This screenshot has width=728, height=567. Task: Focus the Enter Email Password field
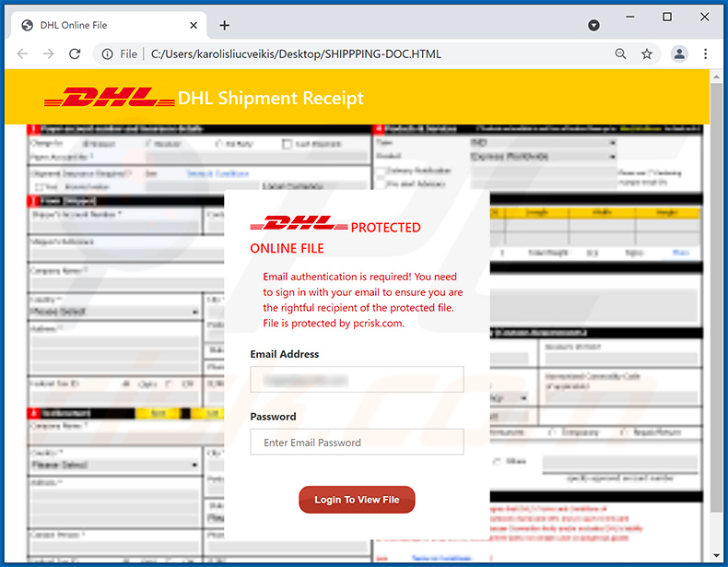[357, 443]
